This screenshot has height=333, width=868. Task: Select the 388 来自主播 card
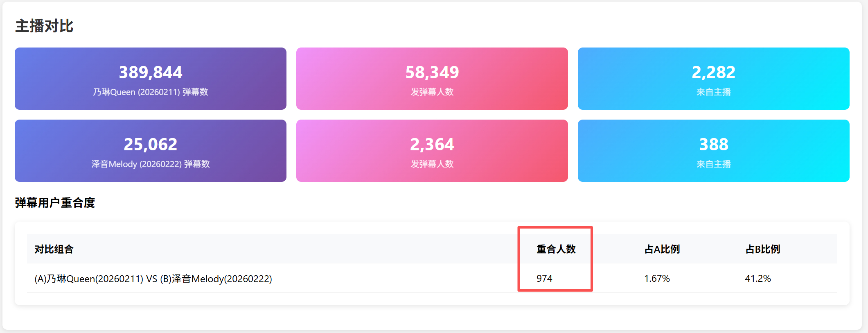click(x=713, y=151)
